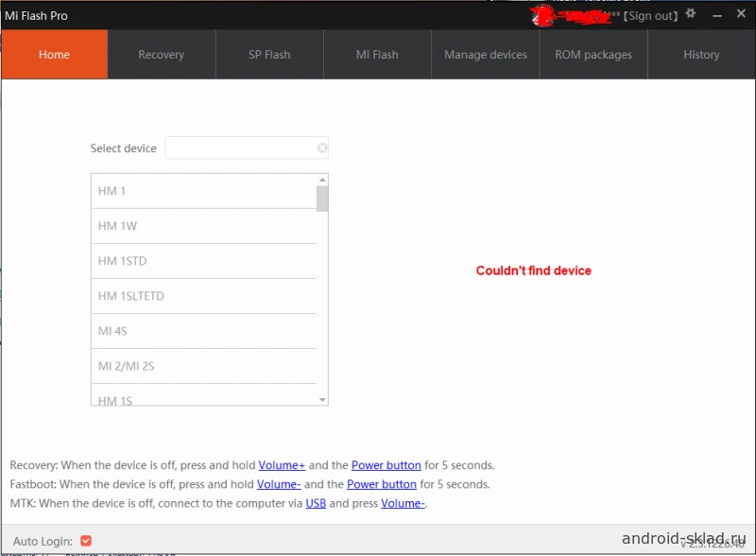Toggle the Auto Login checkbox
The height and width of the screenshot is (556, 756).
[86, 541]
